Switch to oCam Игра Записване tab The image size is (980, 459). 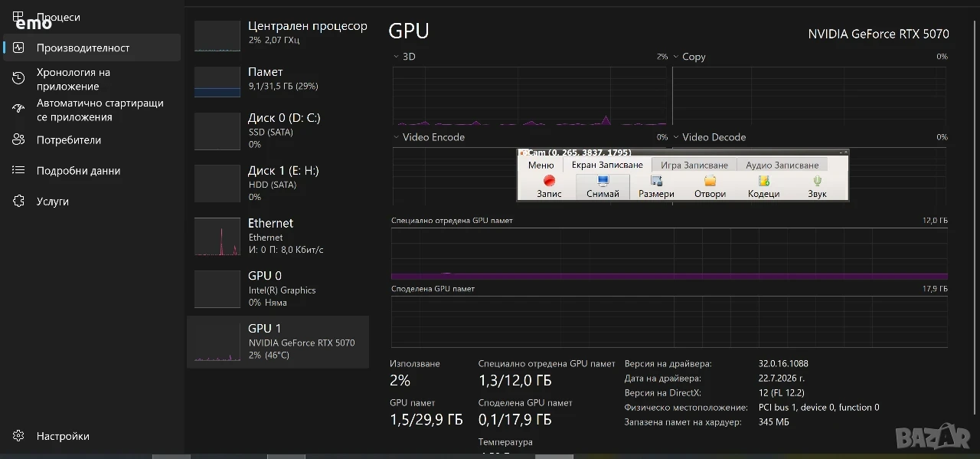pos(694,165)
